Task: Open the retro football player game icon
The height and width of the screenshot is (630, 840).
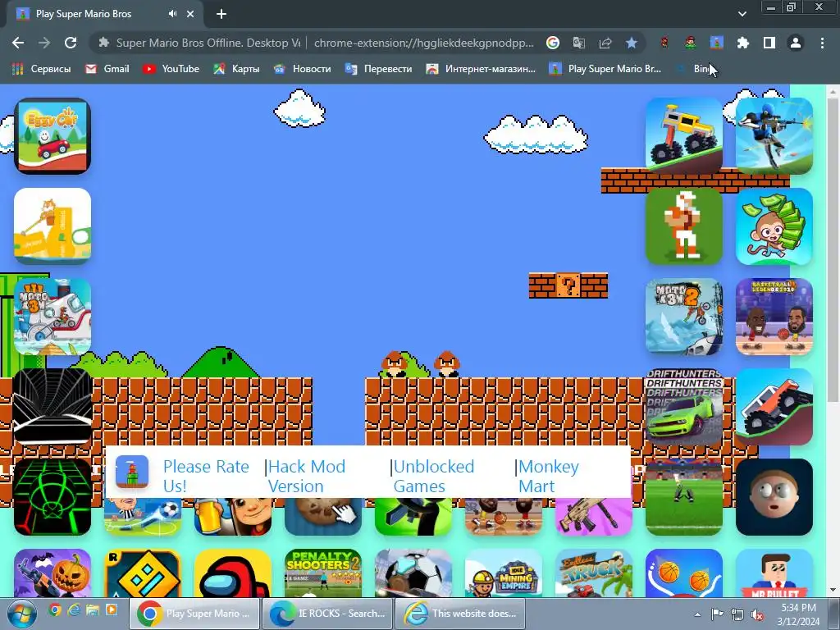Action: coord(684,226)
